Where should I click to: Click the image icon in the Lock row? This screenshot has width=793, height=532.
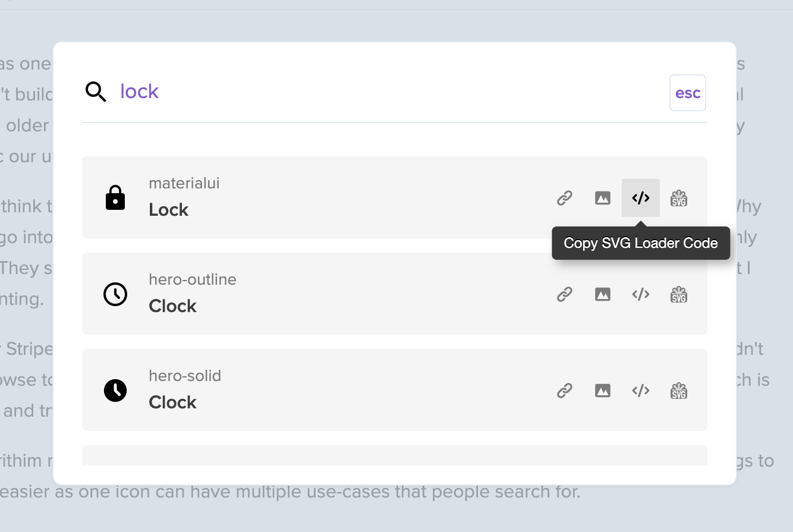[603, 198]
